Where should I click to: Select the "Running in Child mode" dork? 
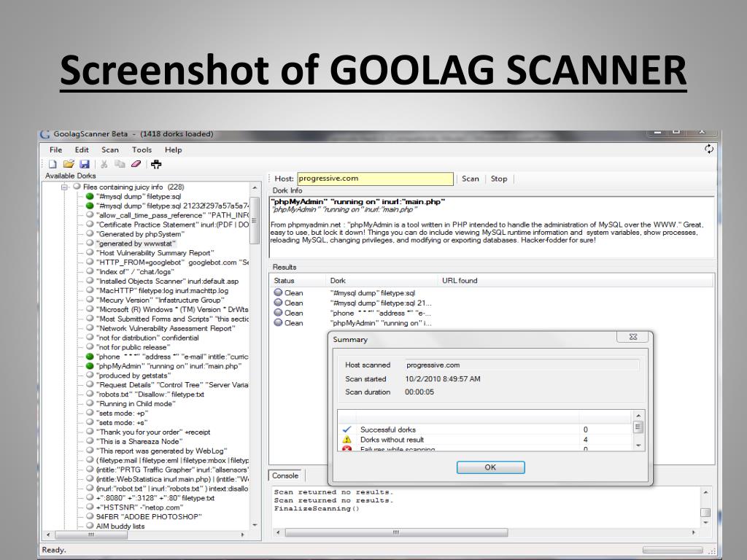pyautogui.click(x=136, y=404)
